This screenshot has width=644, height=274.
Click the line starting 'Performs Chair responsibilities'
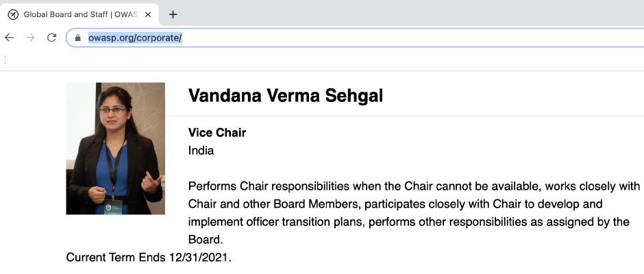(413, 186)
